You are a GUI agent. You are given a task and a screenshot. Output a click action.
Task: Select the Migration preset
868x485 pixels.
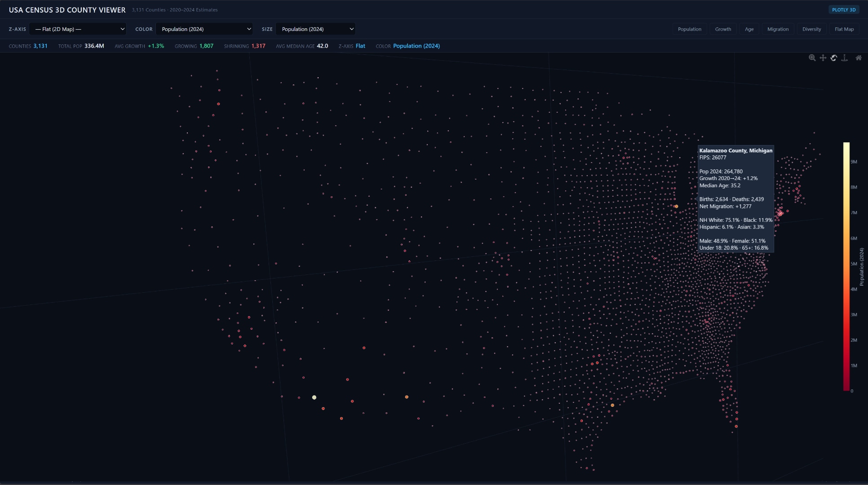coord(778,29)
